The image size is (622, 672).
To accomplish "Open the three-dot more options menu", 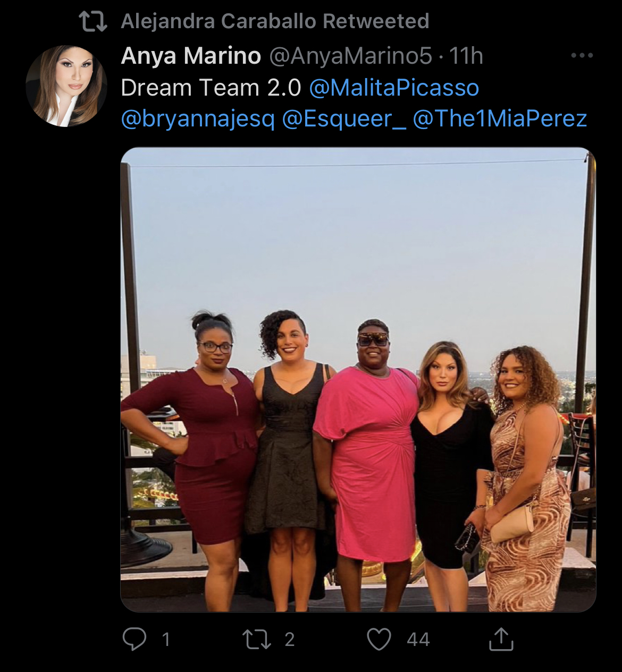I will point(582,55).
